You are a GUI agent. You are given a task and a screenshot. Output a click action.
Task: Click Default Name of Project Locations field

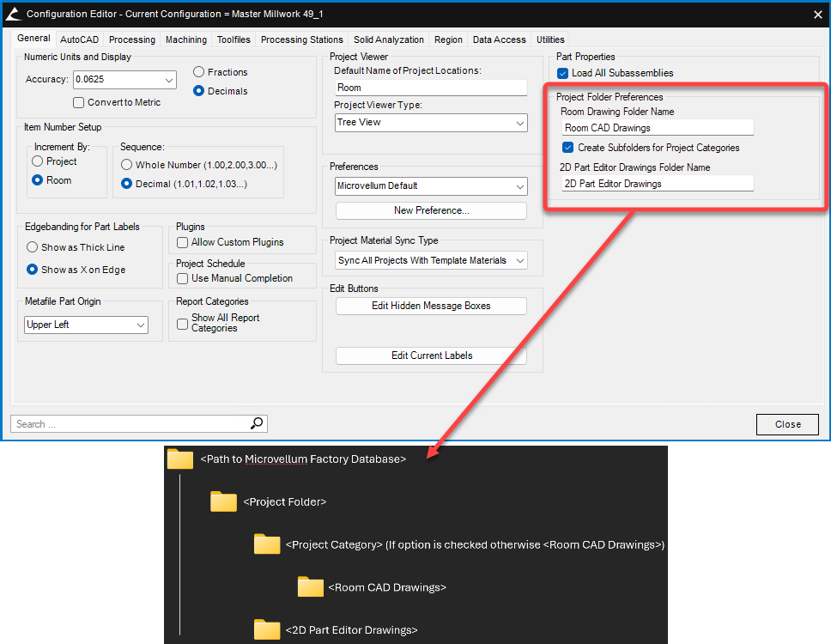tap(432, 88)
